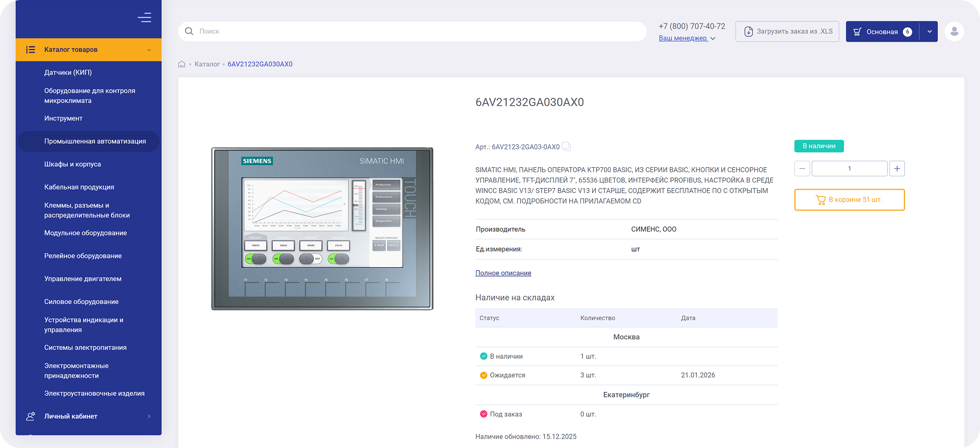Click the search magnifier icon
The width and height of the screenshot is (980, 448).
point(189,31)
